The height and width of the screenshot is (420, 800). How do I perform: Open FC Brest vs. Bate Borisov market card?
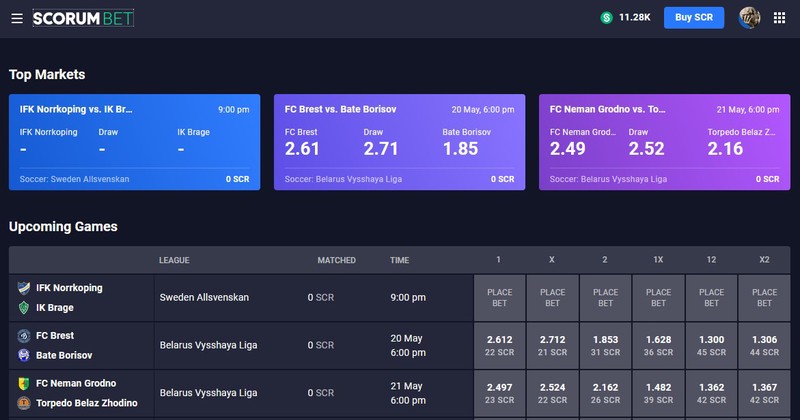click(x=399, y=142)
